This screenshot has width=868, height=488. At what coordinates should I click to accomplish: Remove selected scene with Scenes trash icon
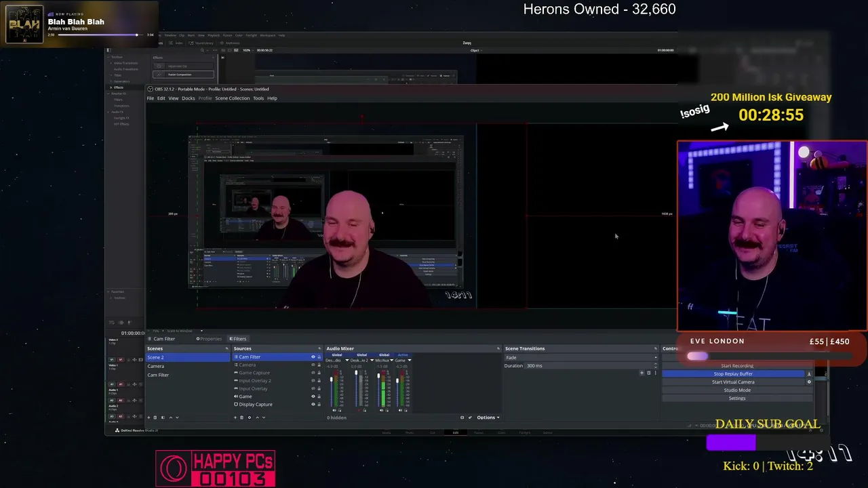[x=155, y=418]
